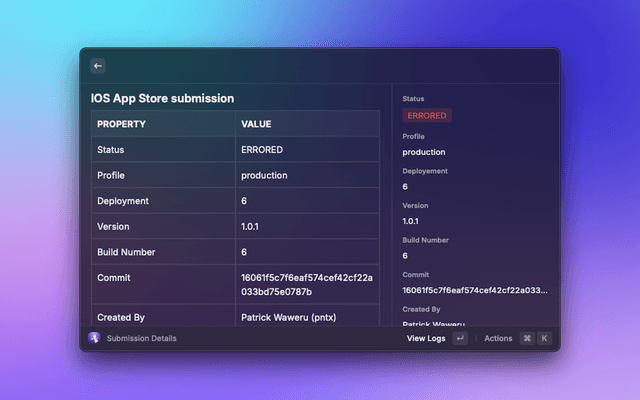This screenshot has height=400, width=640.
Task: Click View Logs button
Action: pyautogui.click(x=426, y=338)
